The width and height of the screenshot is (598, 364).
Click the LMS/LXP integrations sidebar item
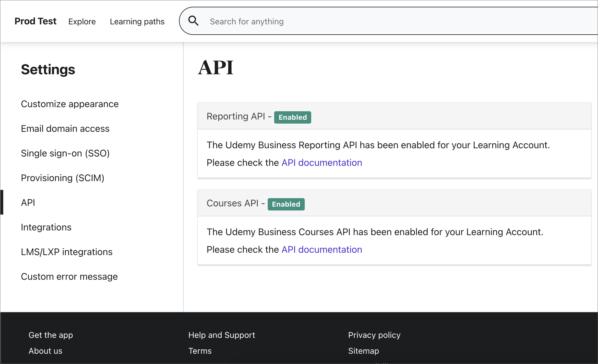67,252
